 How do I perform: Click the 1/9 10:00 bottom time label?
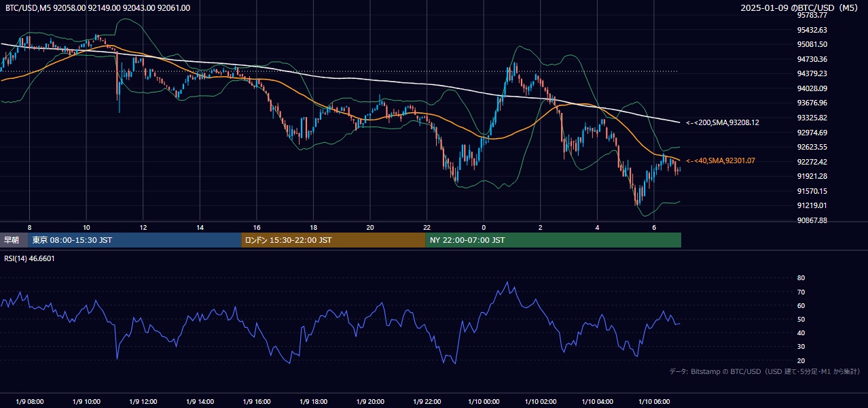click(x=86, y=402)
